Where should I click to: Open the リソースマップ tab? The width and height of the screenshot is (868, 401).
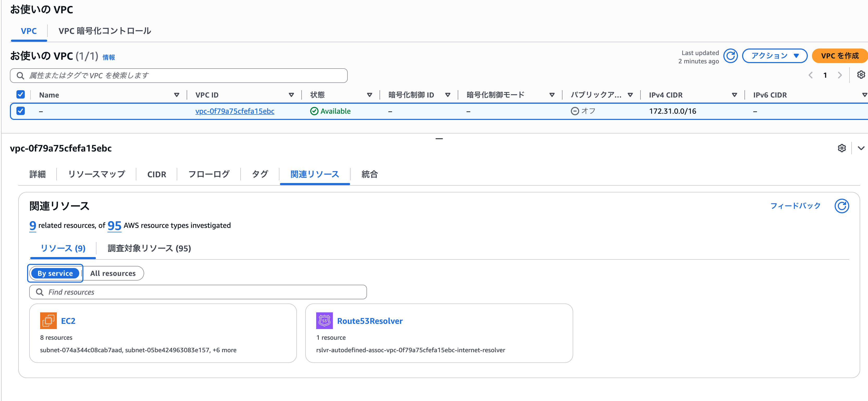click(96, 174)
